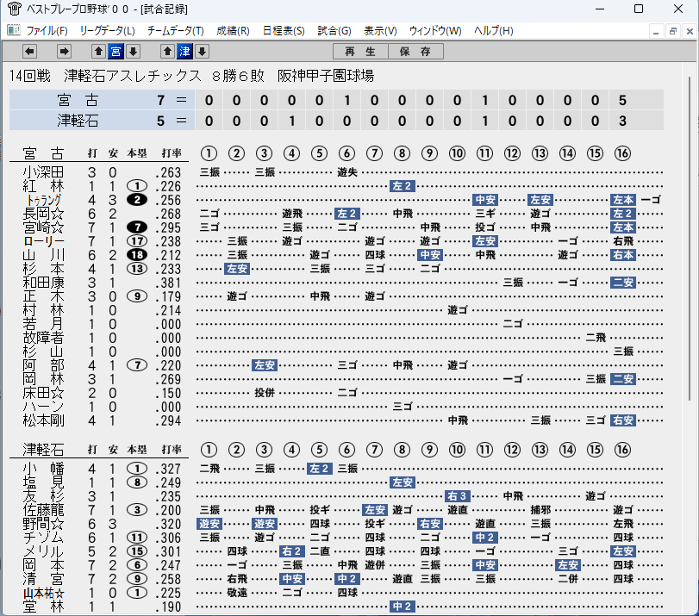Open the 成績(R) menu
Screen dimensions: 699x616
tap(233, 31)
